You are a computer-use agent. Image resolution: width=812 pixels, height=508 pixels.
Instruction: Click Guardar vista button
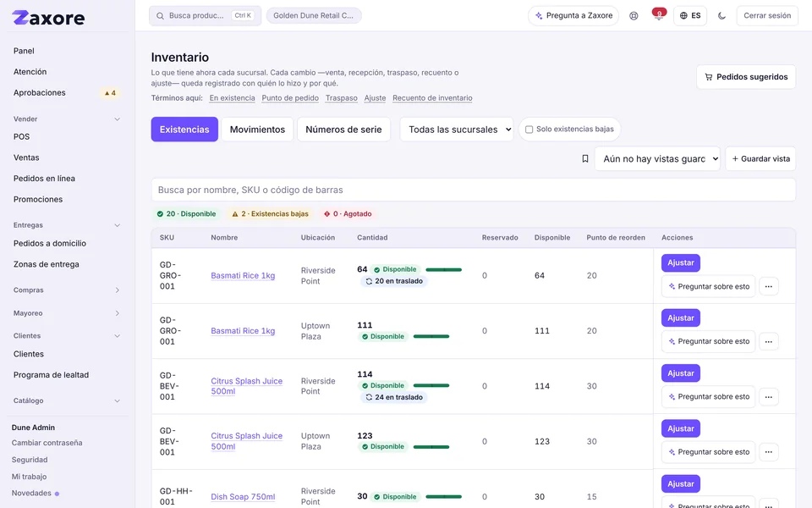760,158
